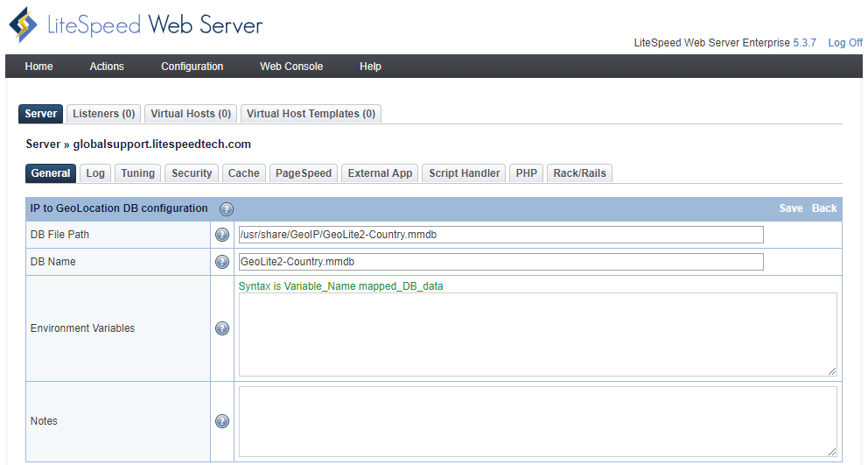Open the Cache sub-tab
Viewport: 868px width, 465px height.
coord(243,173)
